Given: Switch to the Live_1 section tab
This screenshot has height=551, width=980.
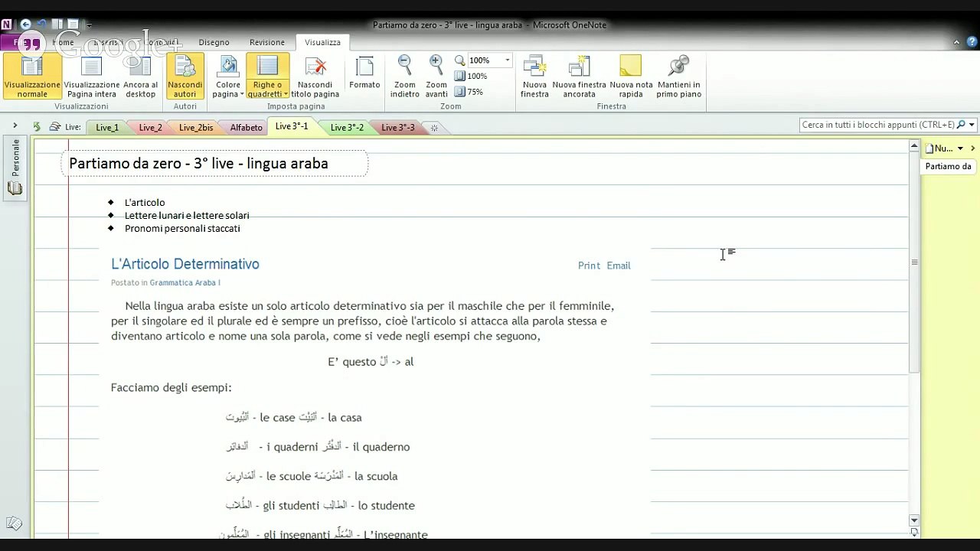Looking at the screenshot, I should (107, 128).
